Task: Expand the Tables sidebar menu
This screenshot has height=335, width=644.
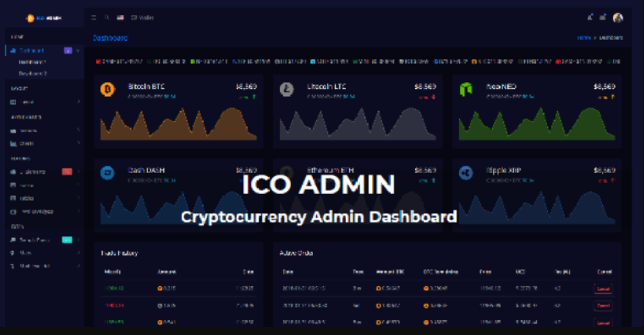Action: 45,198
